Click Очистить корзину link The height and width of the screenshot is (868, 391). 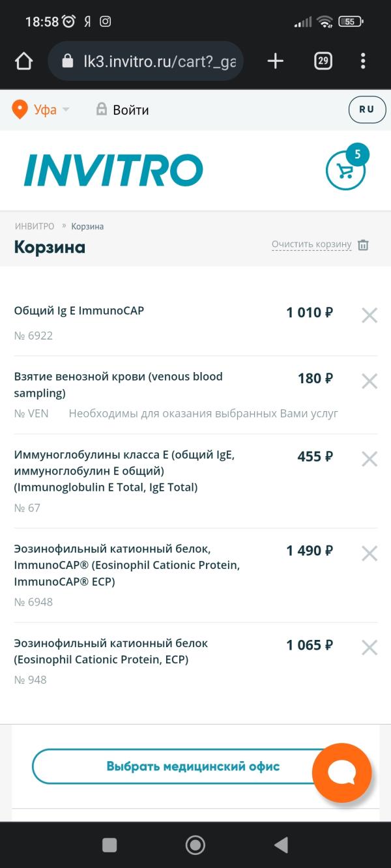click(311, 245)
